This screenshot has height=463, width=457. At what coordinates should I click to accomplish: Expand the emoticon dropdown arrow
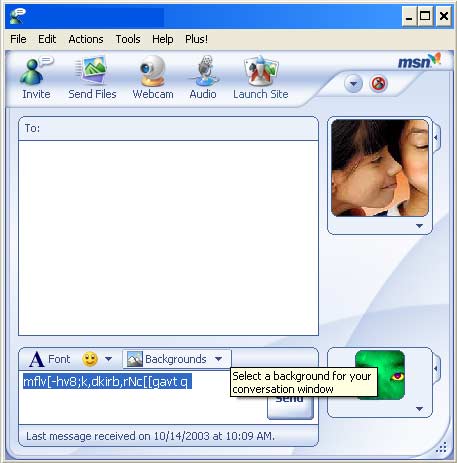click(108, 359)
